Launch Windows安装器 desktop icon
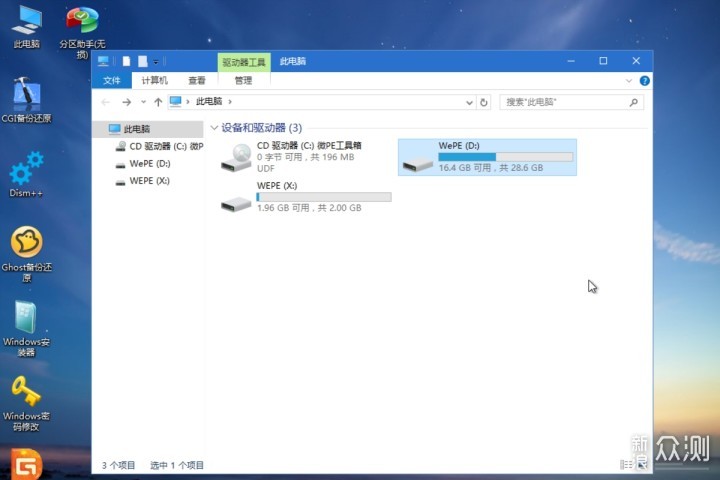Viewport: 720px width, 480px height. point(26,329)
